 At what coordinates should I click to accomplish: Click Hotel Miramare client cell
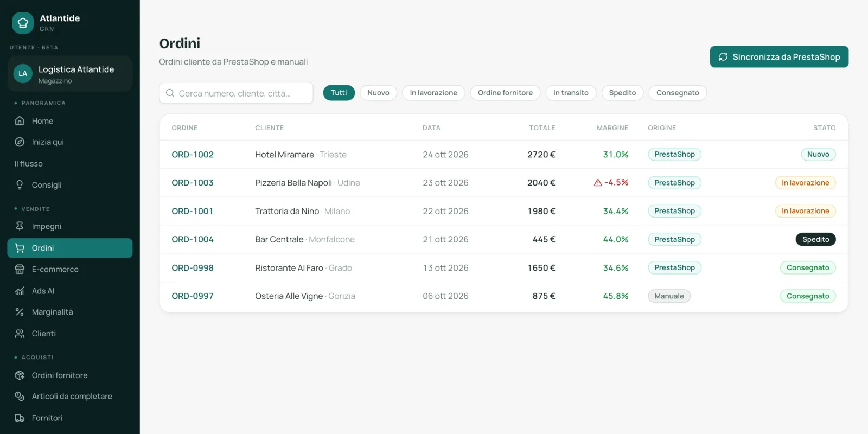301,155
